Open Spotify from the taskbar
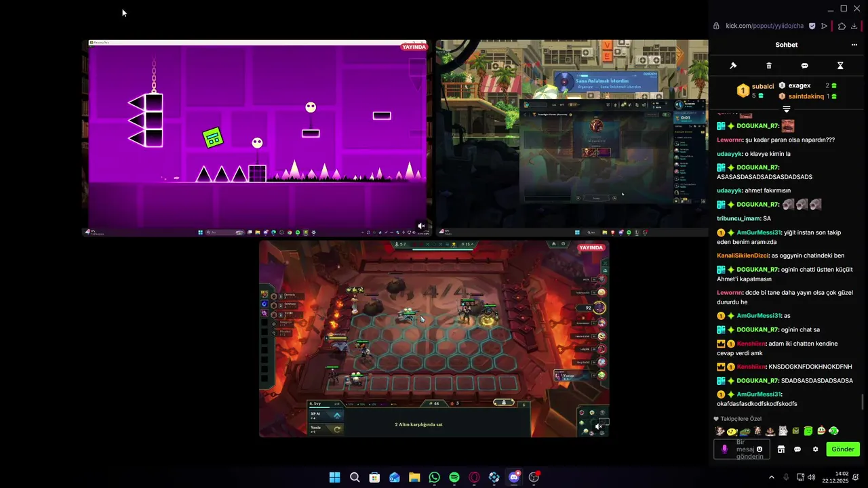 click(454, 477)
